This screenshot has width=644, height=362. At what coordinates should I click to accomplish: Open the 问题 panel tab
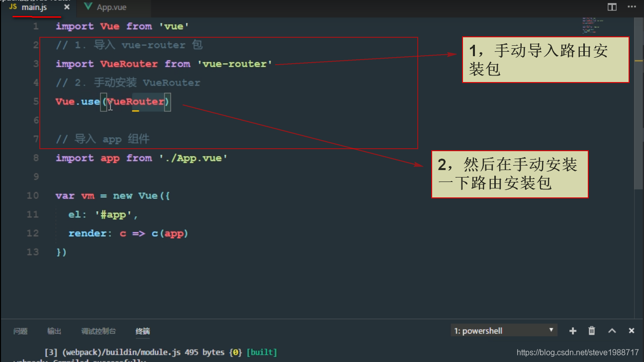click(x=20, y=331)
